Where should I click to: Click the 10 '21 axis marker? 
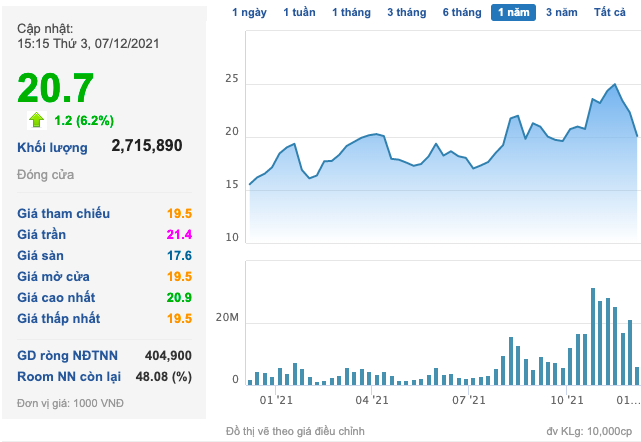(567, 400)
